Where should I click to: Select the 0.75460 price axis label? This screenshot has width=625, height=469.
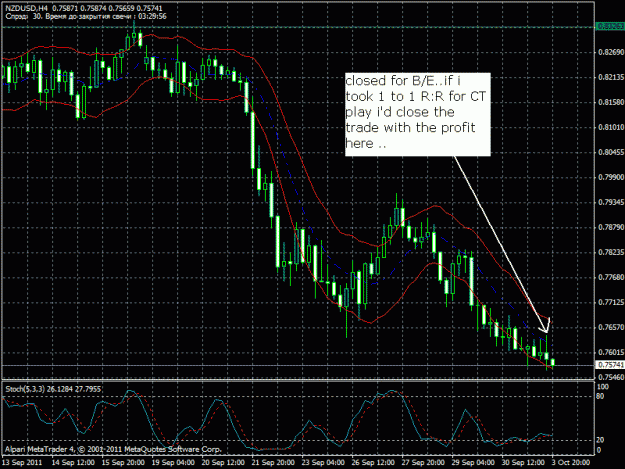click(610, 377)
